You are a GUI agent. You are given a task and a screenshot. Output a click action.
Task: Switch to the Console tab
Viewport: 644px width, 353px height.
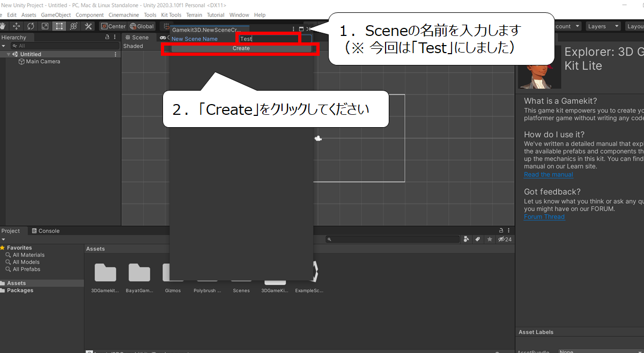tap(45, 231)
